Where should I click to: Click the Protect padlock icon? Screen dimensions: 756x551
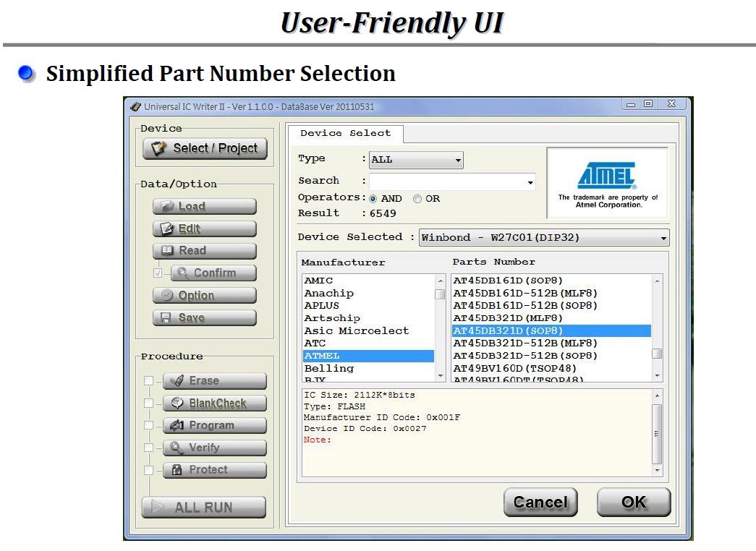click(x=177, y=469)
